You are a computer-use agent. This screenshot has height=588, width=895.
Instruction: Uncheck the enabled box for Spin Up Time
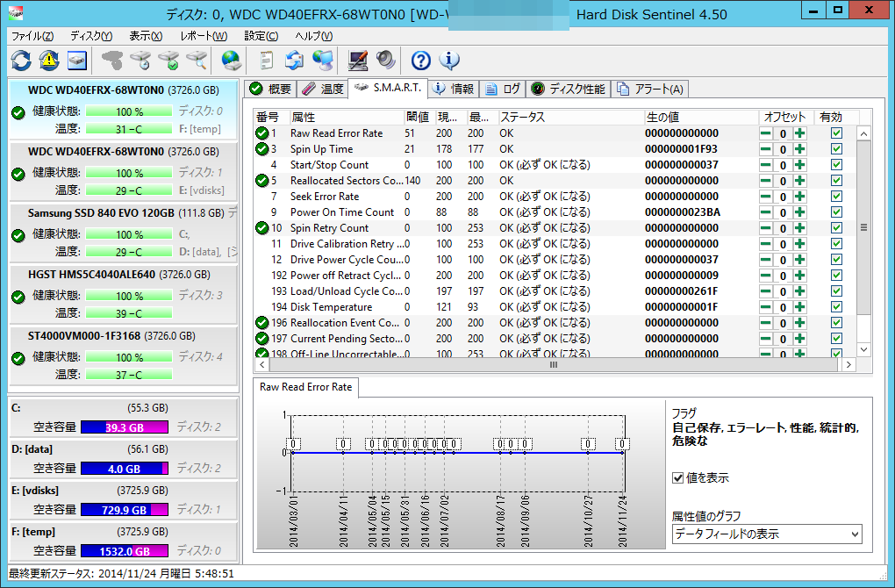(836, 149)
